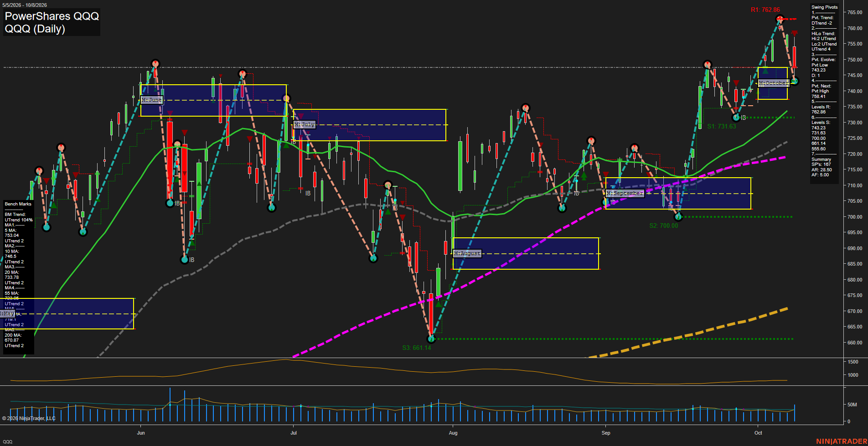868x446 pixels.
Task: Click the Sep label on time axis
Action: tap(606, 433)
